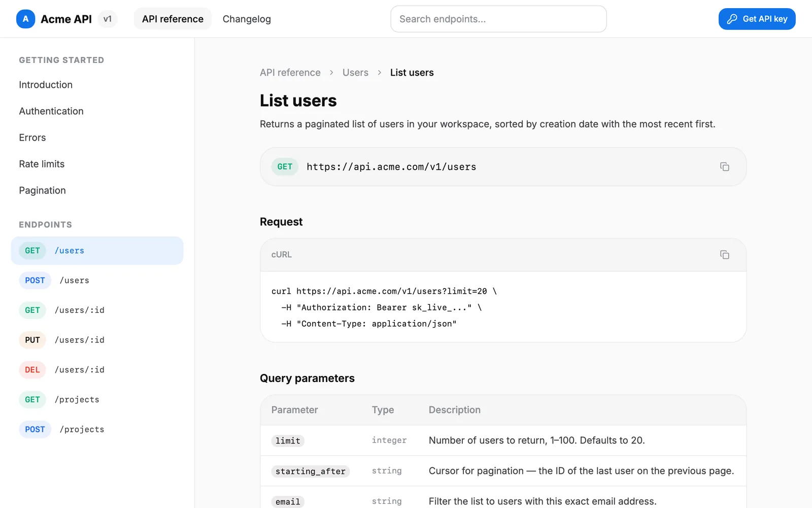The image size is (812, 508).
Task: Click the limit description text
Action: (x=537, y=440)
